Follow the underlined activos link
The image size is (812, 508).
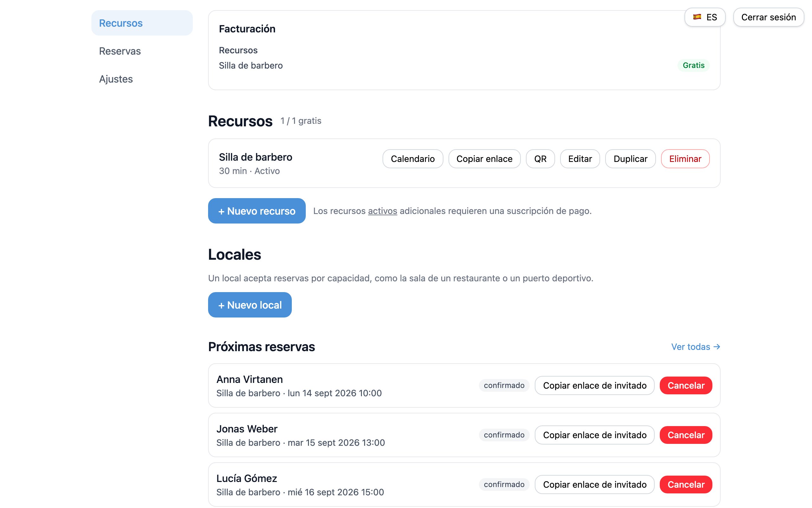pos(383,211)
